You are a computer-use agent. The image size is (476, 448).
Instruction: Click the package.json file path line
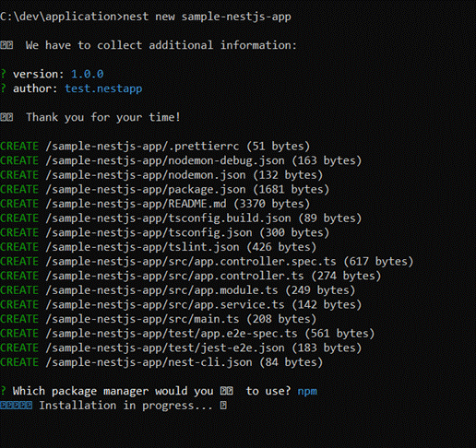tap(164, 190)
